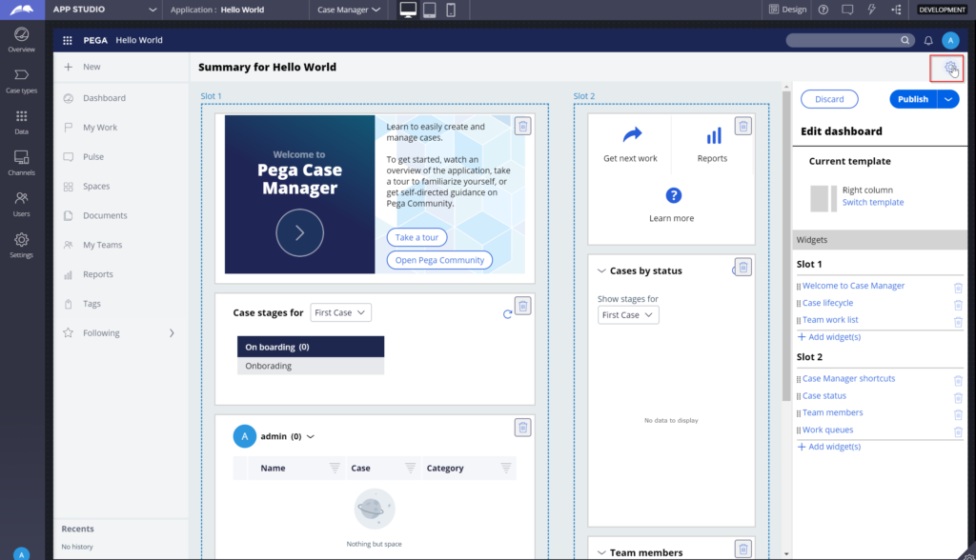Screen dimensions: 976x560
Task: Open the Case Manager portal dropdown
Action: (349, 10)
